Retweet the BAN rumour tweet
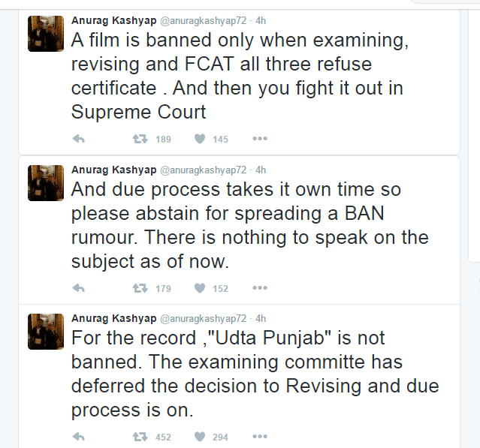Image resolution: width=480 pixels, height=448 pixels. pyautogui.click(x=140, y=288)
